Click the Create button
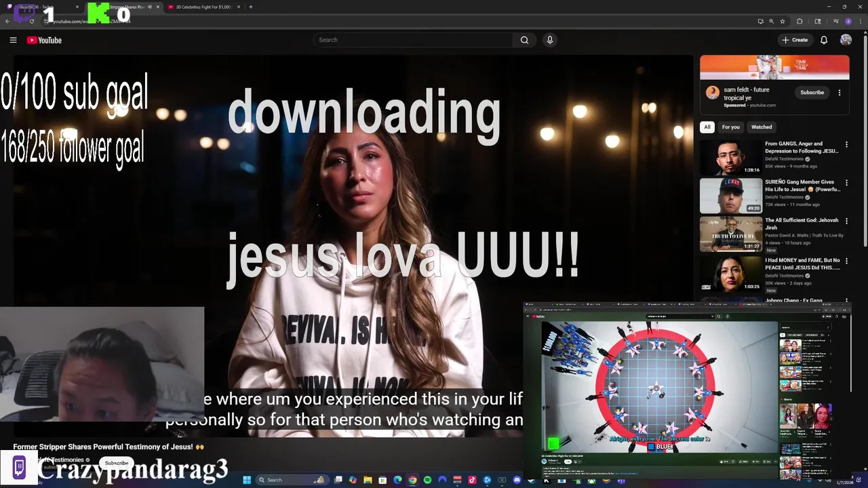 795,40
